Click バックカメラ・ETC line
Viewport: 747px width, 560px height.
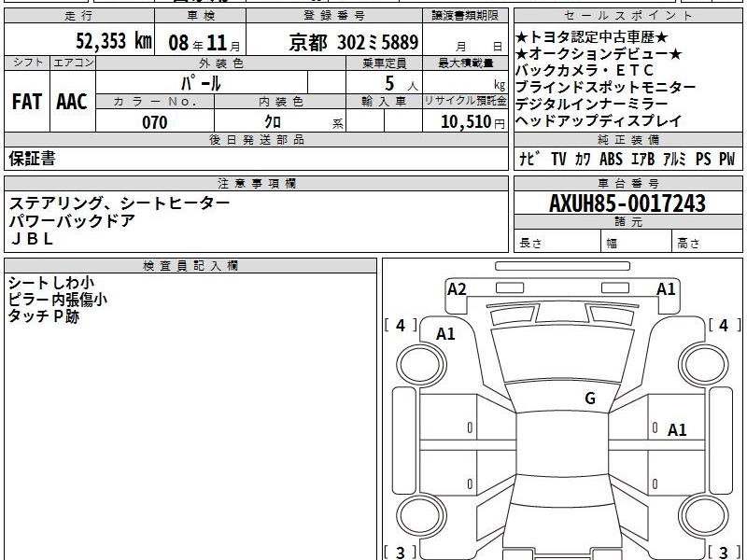[585, 71]
